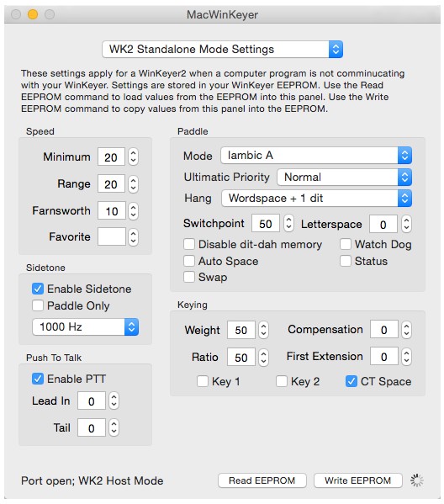
Task: Open the WK2 Standalone Mode Settings dropdown
Action: pyautogui.click(x=222, y=49)
